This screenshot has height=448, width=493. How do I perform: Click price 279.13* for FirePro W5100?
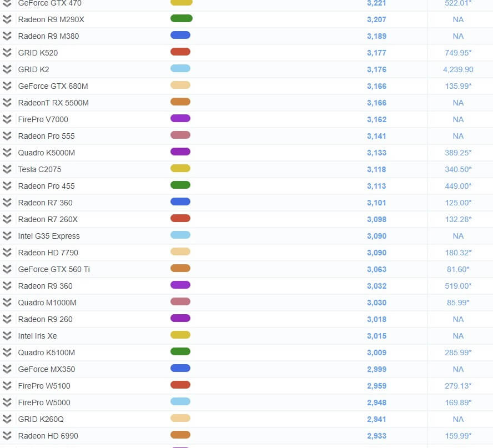(x=458, y=386)
